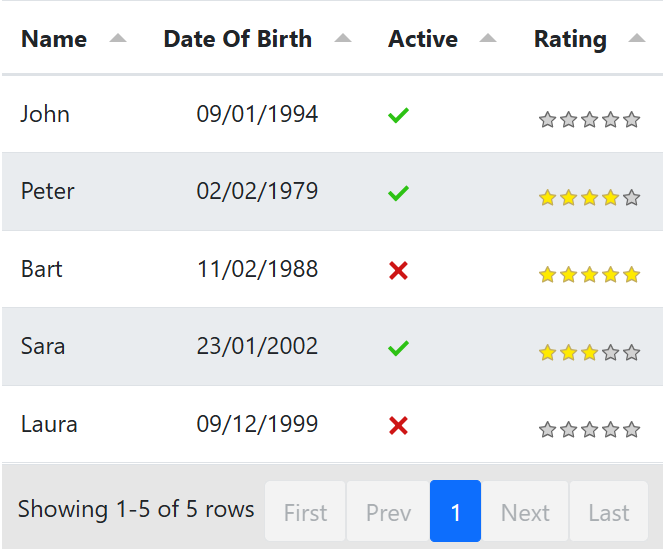This screenshot has height=549, width=663.
Task: Click the third star in Laura's rating
Action: coord(589,430)
